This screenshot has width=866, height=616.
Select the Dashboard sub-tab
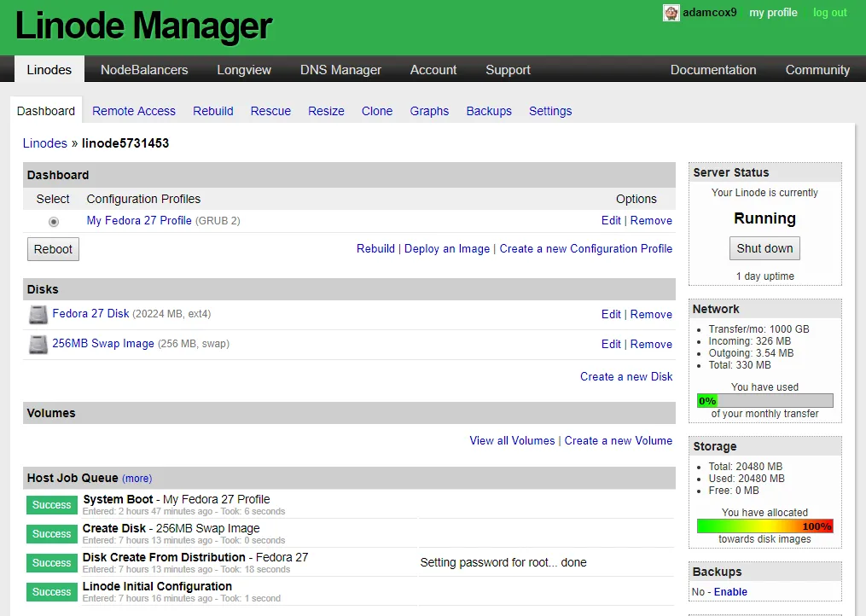click(x=46, y=111)
